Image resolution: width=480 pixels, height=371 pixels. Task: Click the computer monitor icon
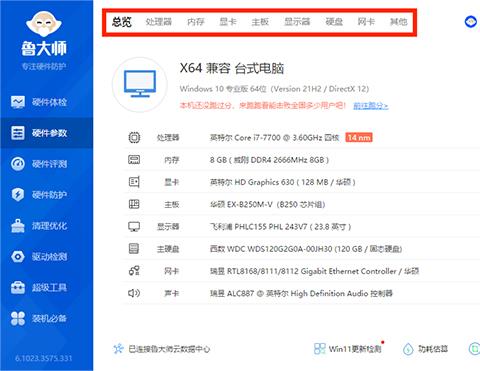pos(140,84)
